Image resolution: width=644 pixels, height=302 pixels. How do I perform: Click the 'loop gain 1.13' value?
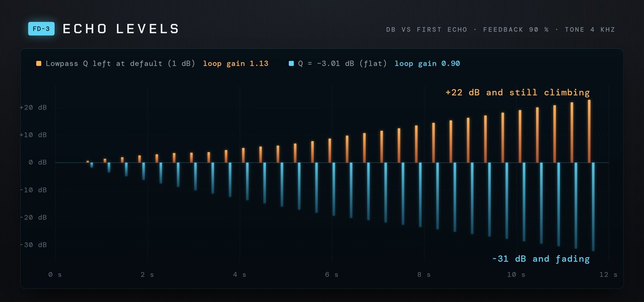(x=235, y=64)
